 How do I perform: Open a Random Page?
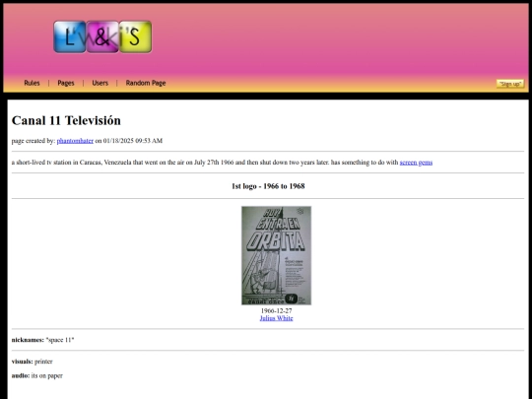click(x=146, y=83)
